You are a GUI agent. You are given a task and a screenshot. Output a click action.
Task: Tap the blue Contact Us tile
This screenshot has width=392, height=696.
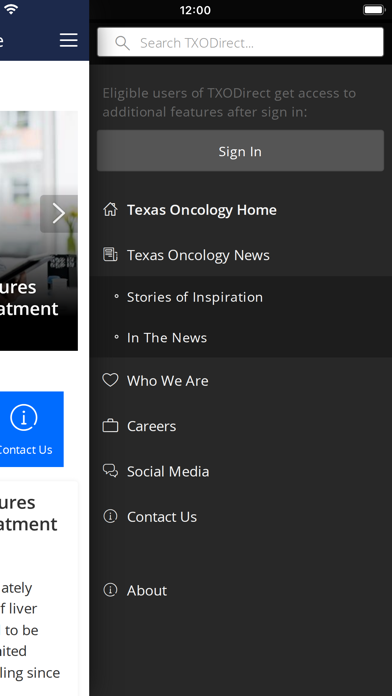32,429
